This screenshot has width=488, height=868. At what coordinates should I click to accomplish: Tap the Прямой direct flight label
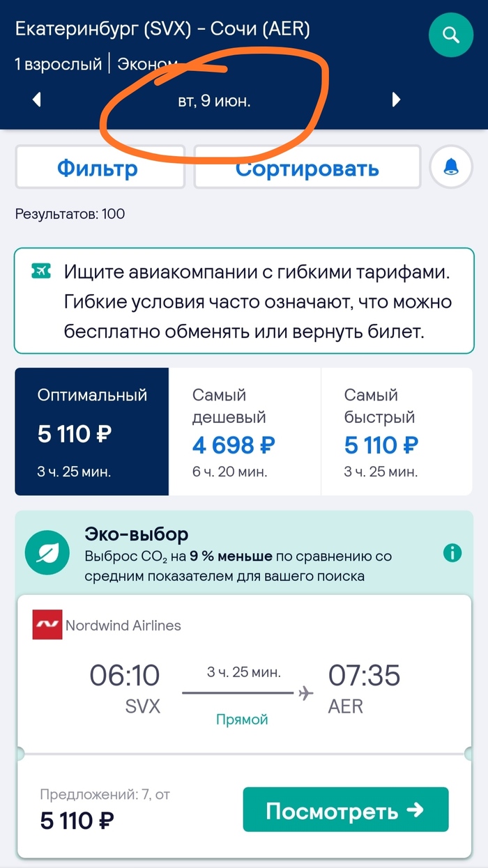coord(243,720)
